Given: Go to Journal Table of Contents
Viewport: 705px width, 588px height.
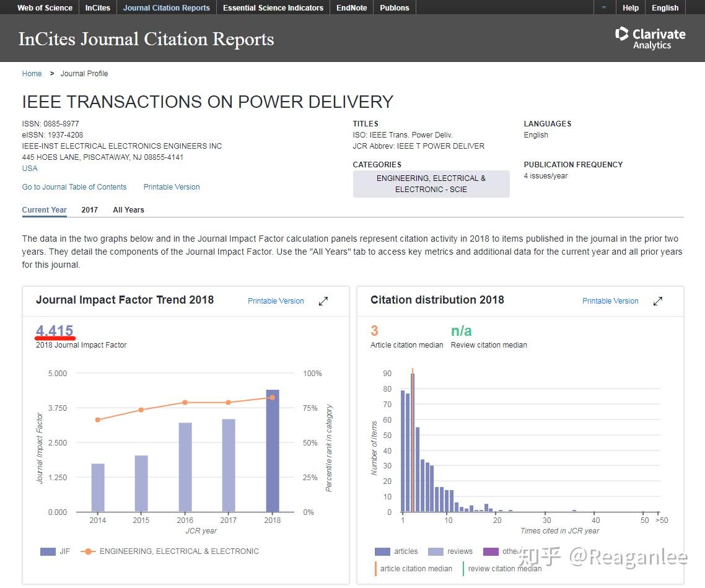Looking at the screenshot, I should 74,187.
